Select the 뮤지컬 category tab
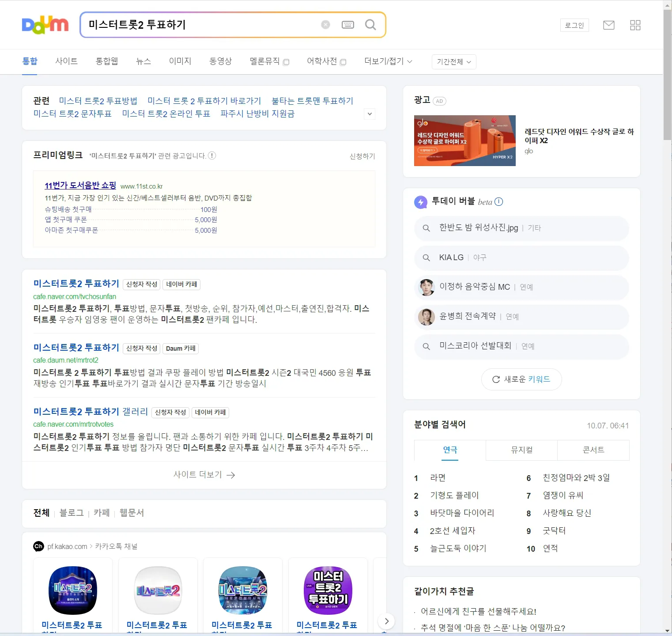 (521, 450)
